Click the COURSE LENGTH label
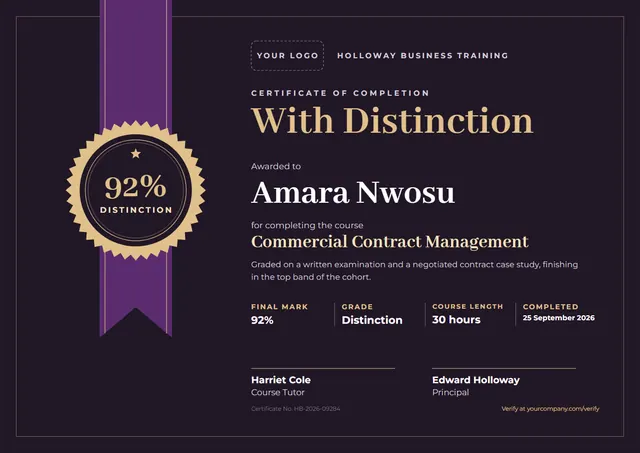This screenshot has height=453, width=640. tap(468, 306)
